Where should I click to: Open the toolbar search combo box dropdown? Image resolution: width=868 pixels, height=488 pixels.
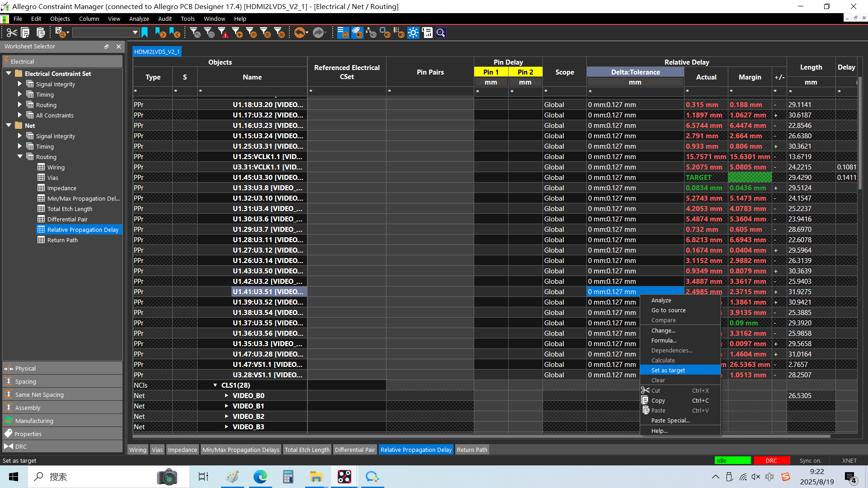point(135,33)
